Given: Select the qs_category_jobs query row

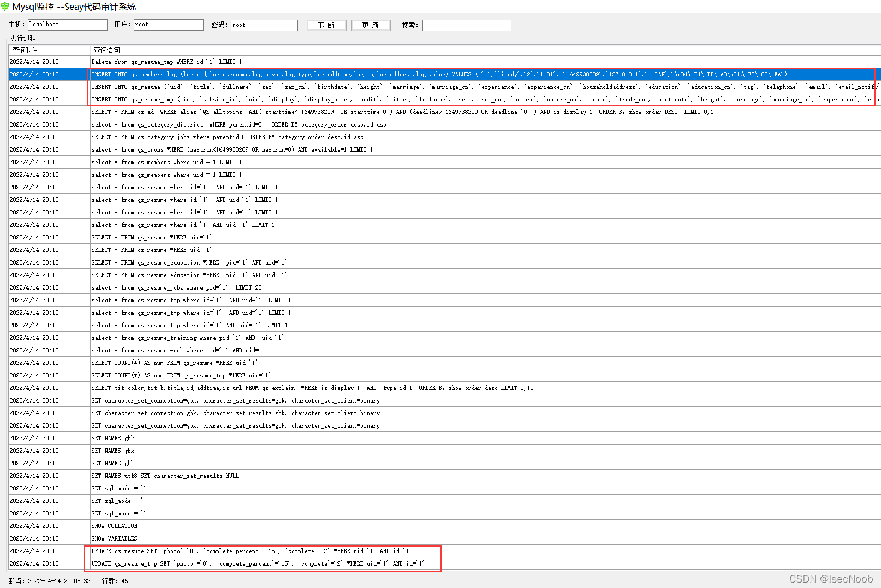Looking at the screenshot, I should pyautogui.click(x=444, y=137).
